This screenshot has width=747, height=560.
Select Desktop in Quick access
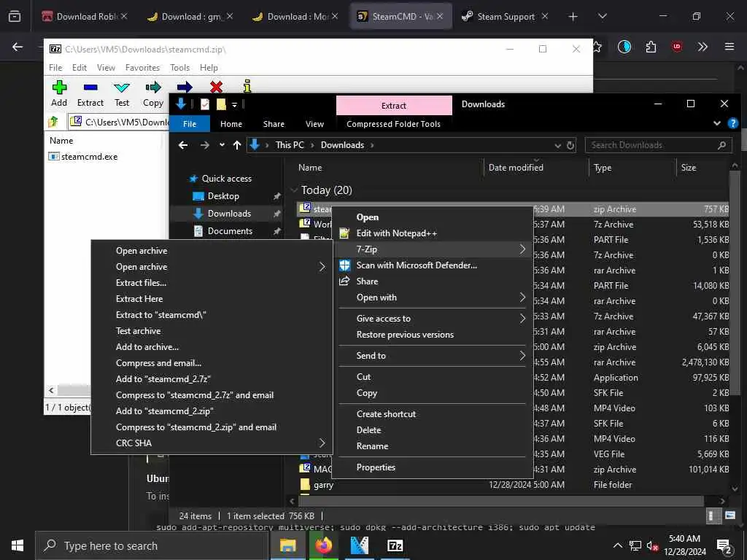[223, 196]
